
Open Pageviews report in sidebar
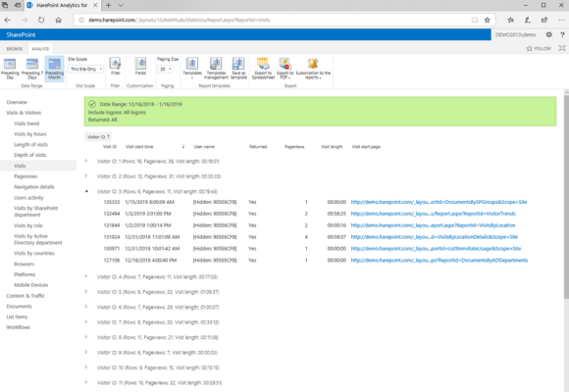(26, 176)
